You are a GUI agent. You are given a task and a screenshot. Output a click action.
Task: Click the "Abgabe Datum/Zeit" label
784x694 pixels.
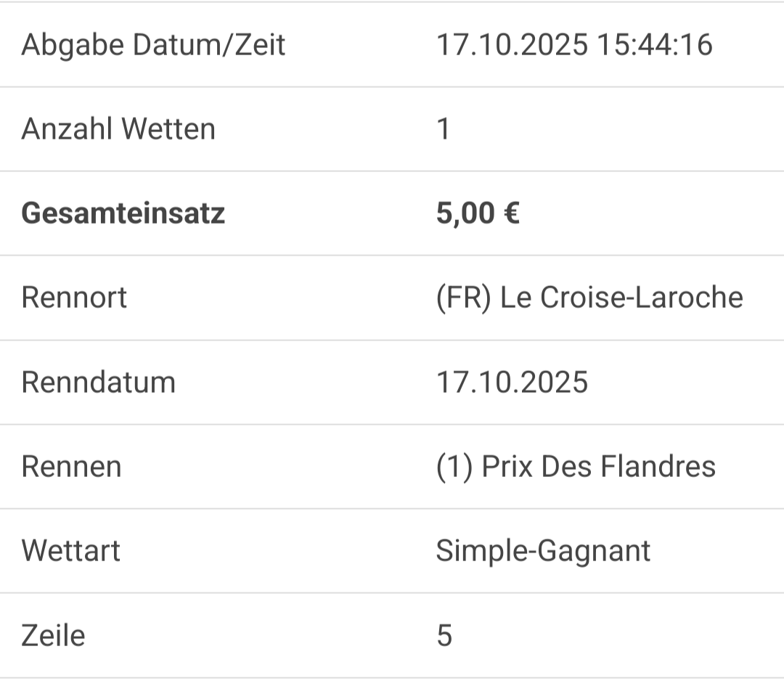coord(153,45)
